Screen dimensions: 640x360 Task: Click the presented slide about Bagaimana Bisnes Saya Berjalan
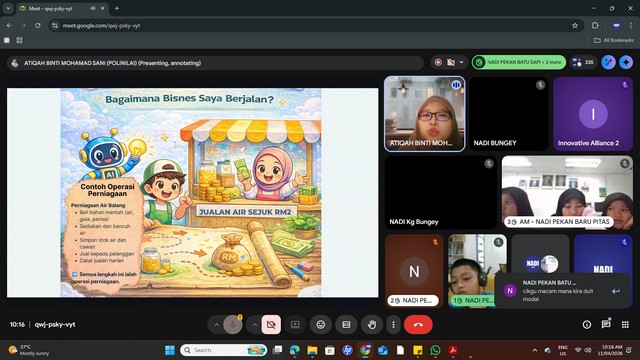(192, 193)
